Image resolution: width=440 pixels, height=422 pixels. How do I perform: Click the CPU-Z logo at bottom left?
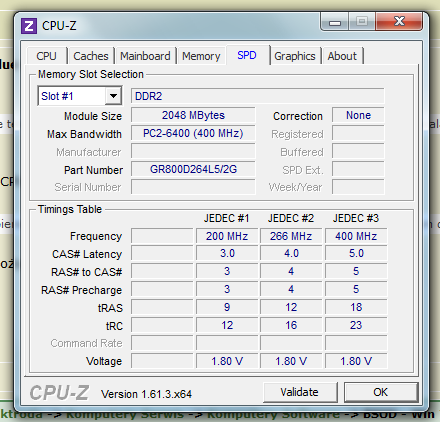coord(59,393)
